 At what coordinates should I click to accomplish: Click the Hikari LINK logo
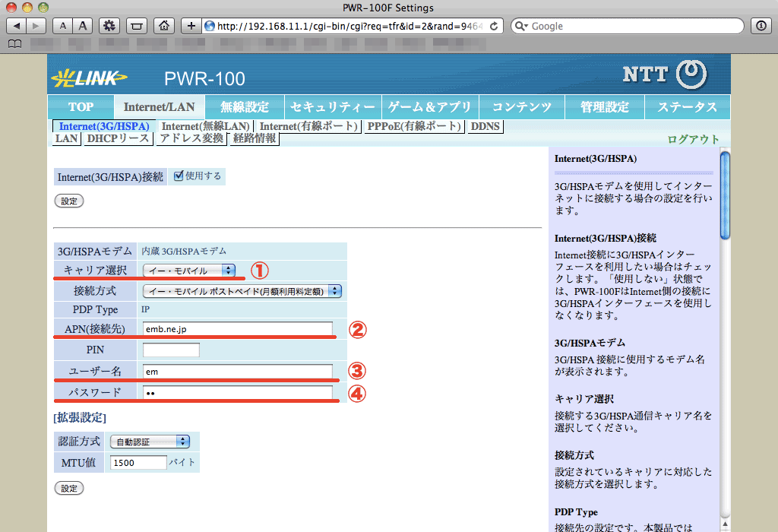click(90, 78)
